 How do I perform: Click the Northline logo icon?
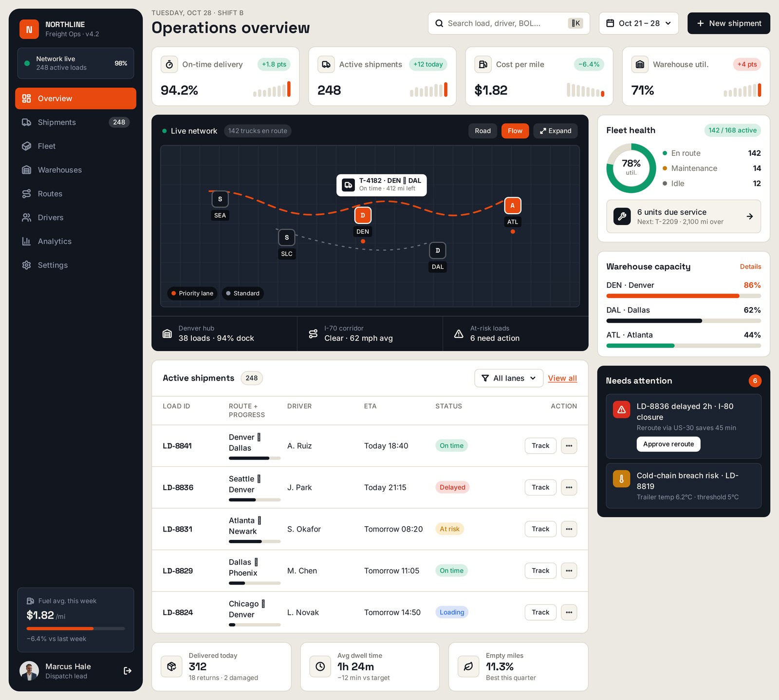pyautogui.click(x=29, y=29)
